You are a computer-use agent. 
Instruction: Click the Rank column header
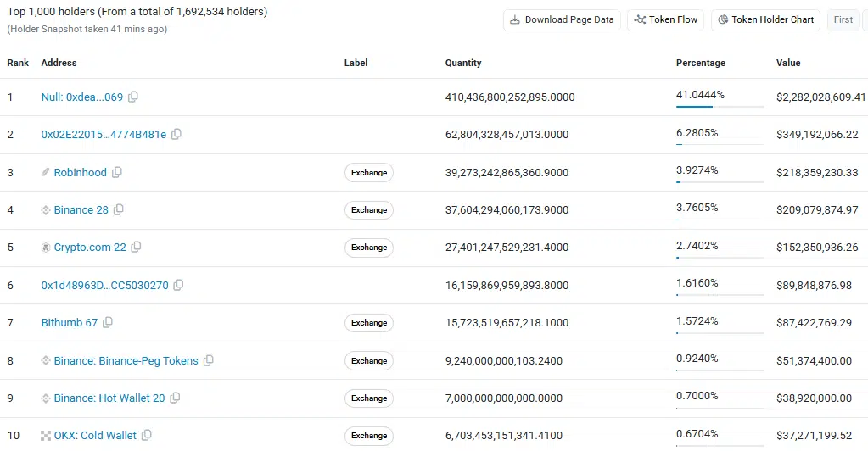point(18,63)
